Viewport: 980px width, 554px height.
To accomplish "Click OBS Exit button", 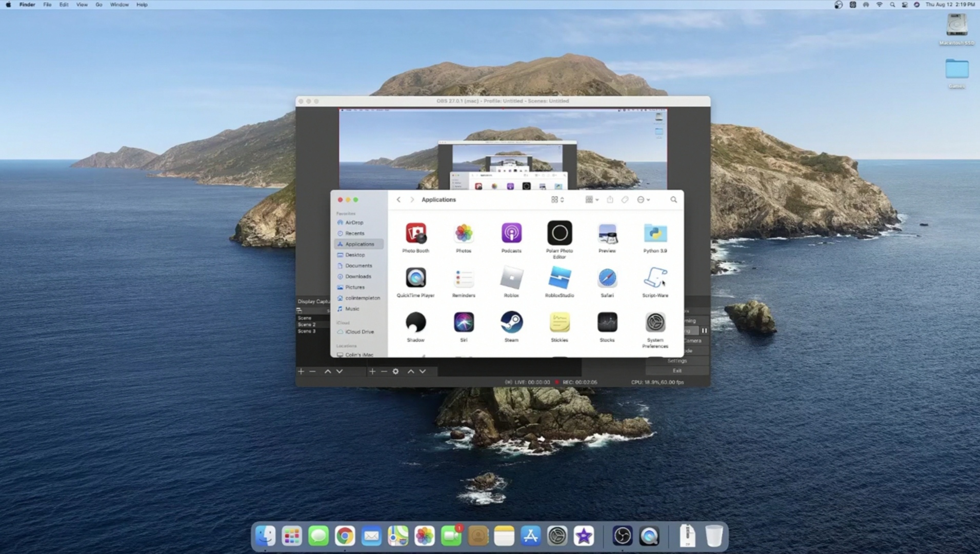I will coord(677,370).
